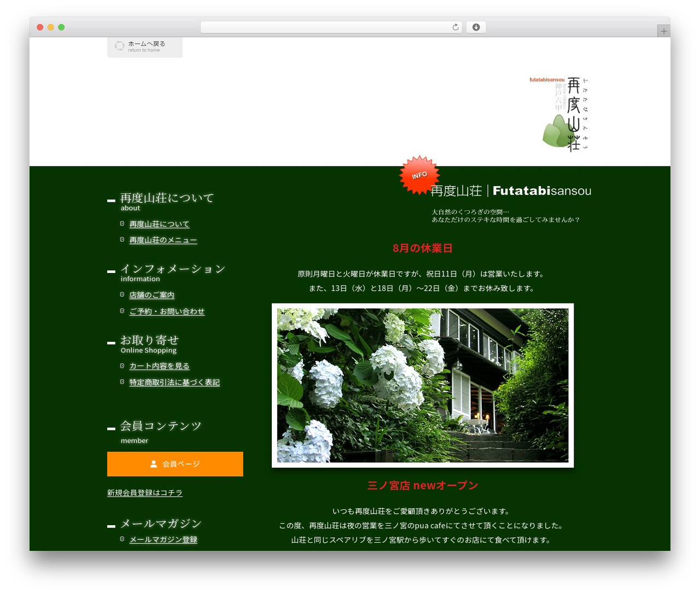Viewport: 700px width, 593px height.
Task: Click 新規会員登録はコチラ link
Action: coord(145,493)
